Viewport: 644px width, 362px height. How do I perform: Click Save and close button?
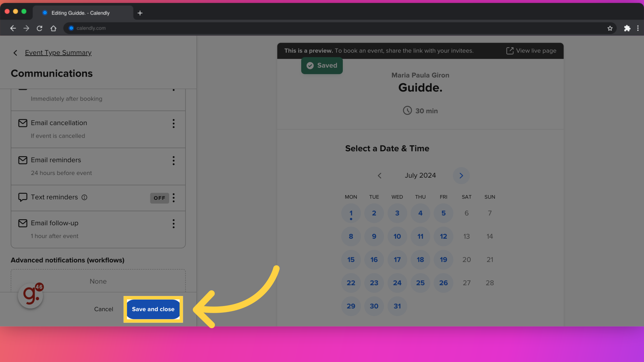click(153, 308)
